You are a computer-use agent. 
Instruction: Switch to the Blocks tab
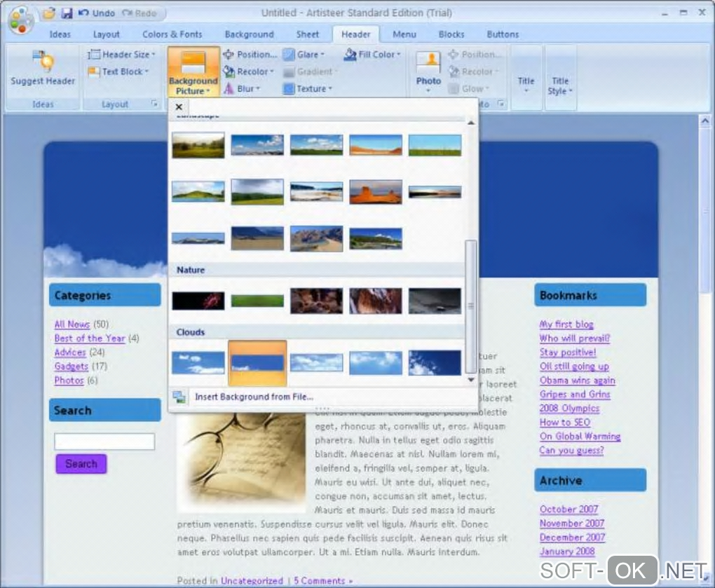(451, 34)
